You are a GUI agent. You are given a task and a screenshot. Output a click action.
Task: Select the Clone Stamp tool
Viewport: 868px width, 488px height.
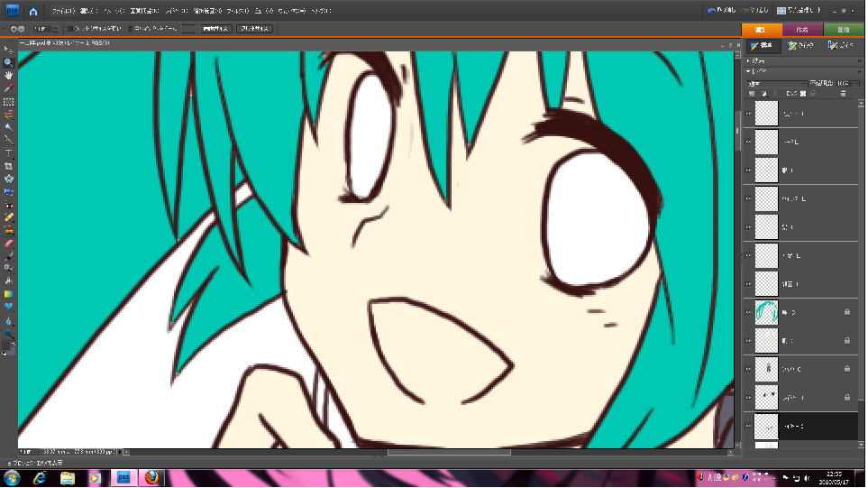point(8,230)
